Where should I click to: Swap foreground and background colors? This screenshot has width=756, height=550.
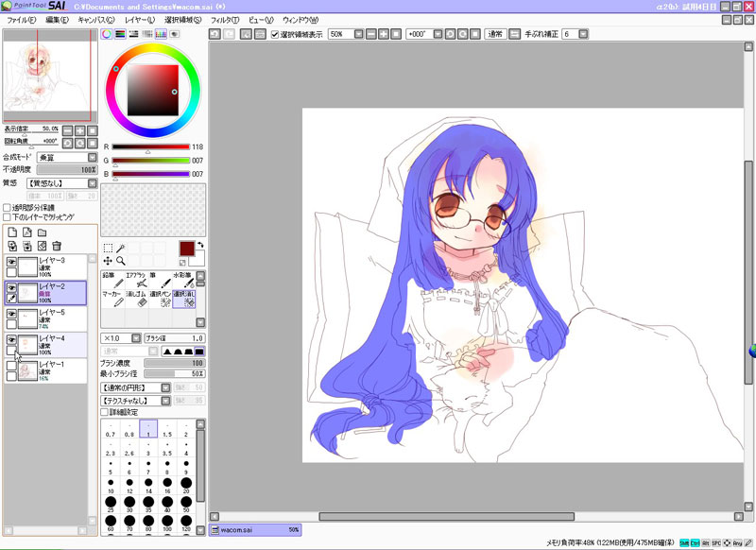[200, 245]
